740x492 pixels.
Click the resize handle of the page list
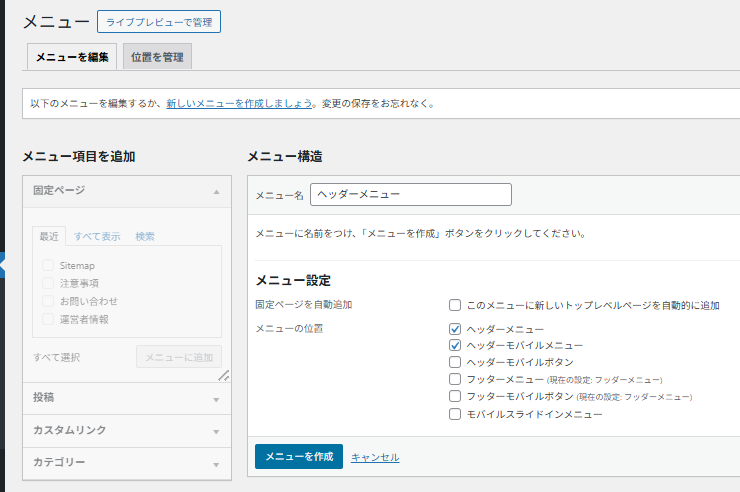click(223, 375)
